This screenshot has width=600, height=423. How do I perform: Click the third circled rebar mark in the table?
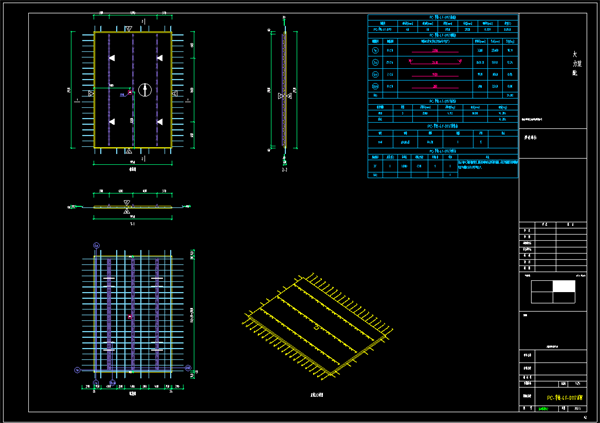375,74
